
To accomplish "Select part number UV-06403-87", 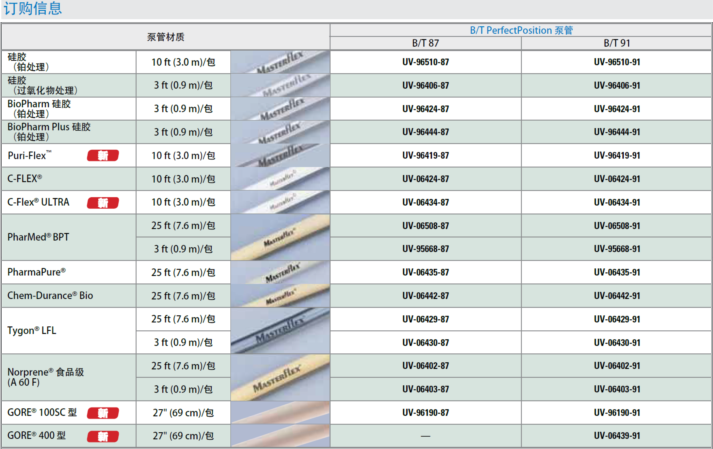I will (426, 389).
